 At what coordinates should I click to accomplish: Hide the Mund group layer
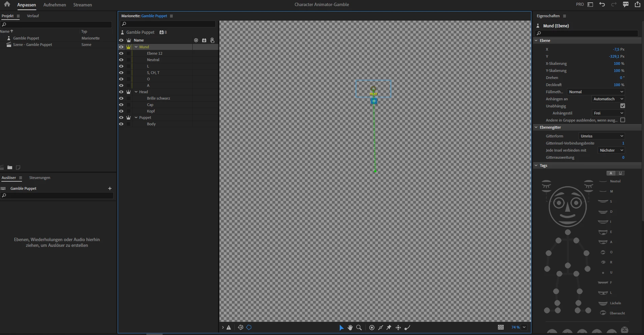[121, 47]
